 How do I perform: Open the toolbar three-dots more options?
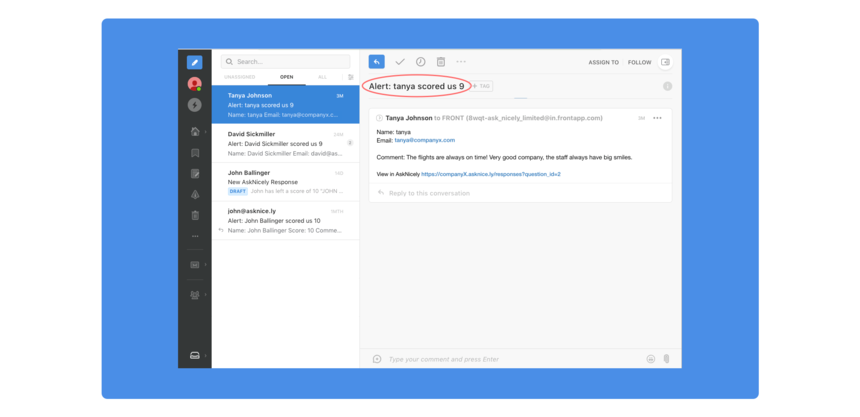pos(461,62)
